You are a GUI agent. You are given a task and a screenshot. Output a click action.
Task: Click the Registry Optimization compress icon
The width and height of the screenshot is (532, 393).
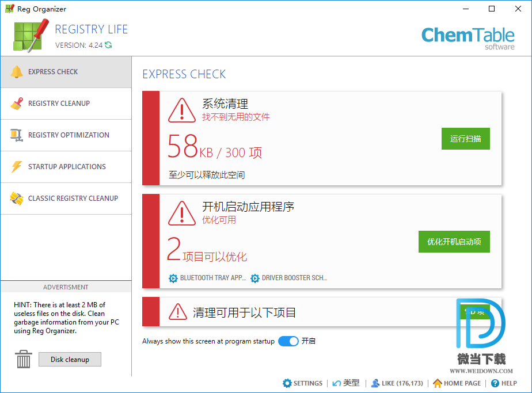[x=17, y=135]
